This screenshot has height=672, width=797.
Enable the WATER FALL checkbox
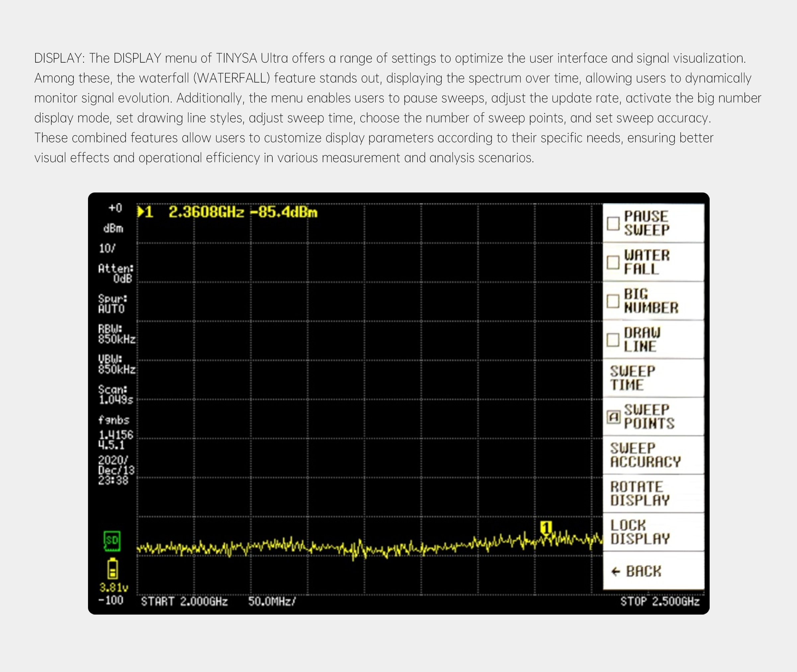coord(613,262)
